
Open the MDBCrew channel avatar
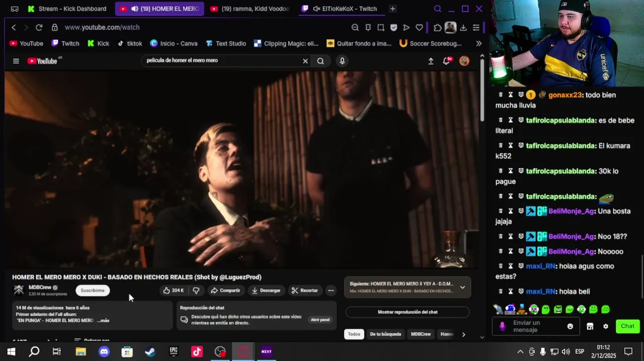pyautogui.click(x=19, y=290)
